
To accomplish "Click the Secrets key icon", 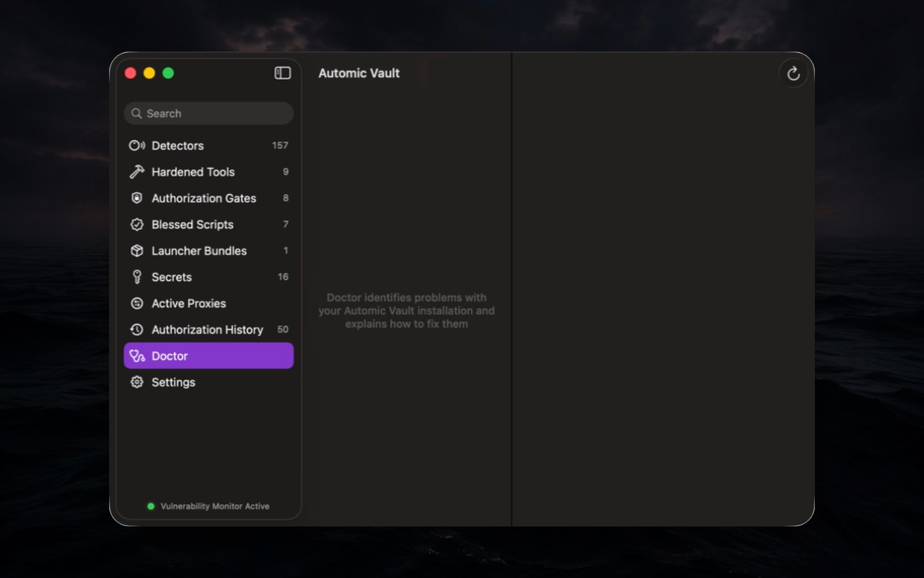I will [137, 277].
